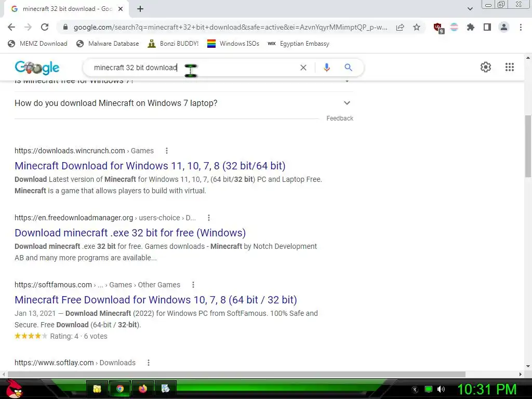Submit search with magnifying glass icon
The height and width of the screenshot is (399, 532).
[348, 68]
